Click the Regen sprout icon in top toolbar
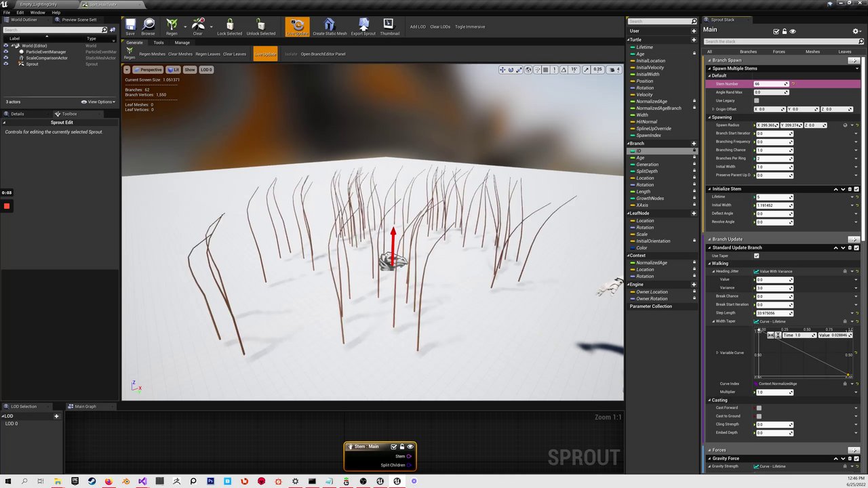868x488 pixels. point(172,26)
